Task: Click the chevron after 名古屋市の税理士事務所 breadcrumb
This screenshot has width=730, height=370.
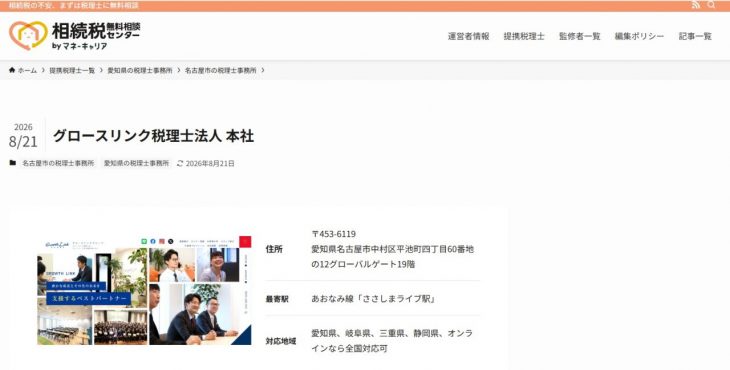Action: pyautogui.click(x=263, y=70)
